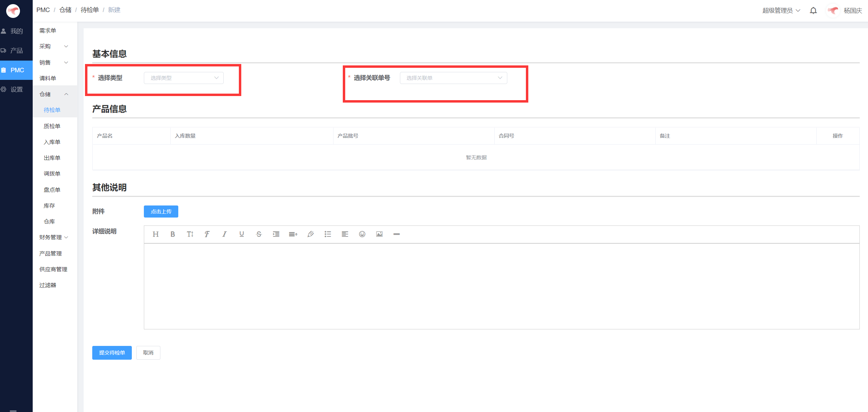Insert horizontal divider line in editor
This screenshot has height=412, width=868.
396,234
